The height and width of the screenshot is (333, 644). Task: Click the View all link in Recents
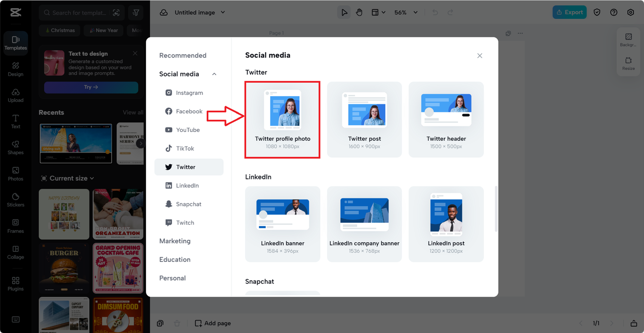coord(133,112)
